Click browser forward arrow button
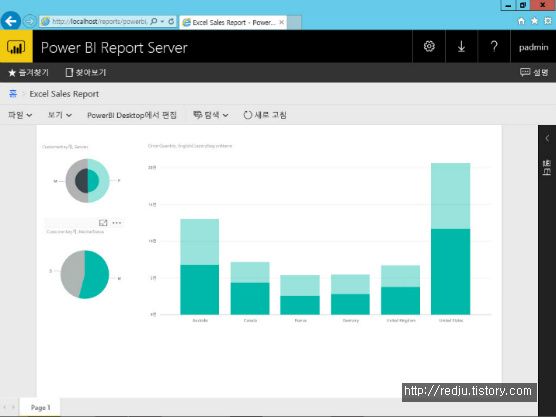Image resolution: width=556 pixels, height=417 pixels. (30, 21)
